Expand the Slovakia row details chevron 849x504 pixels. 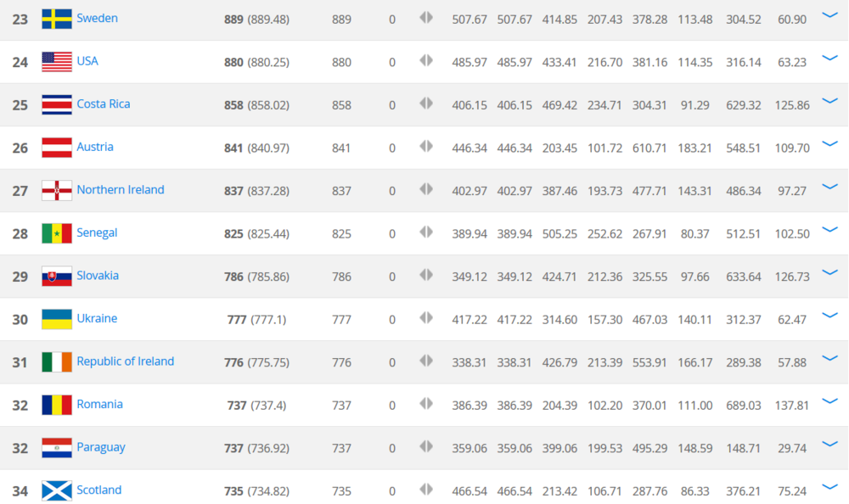click(829, 273)
